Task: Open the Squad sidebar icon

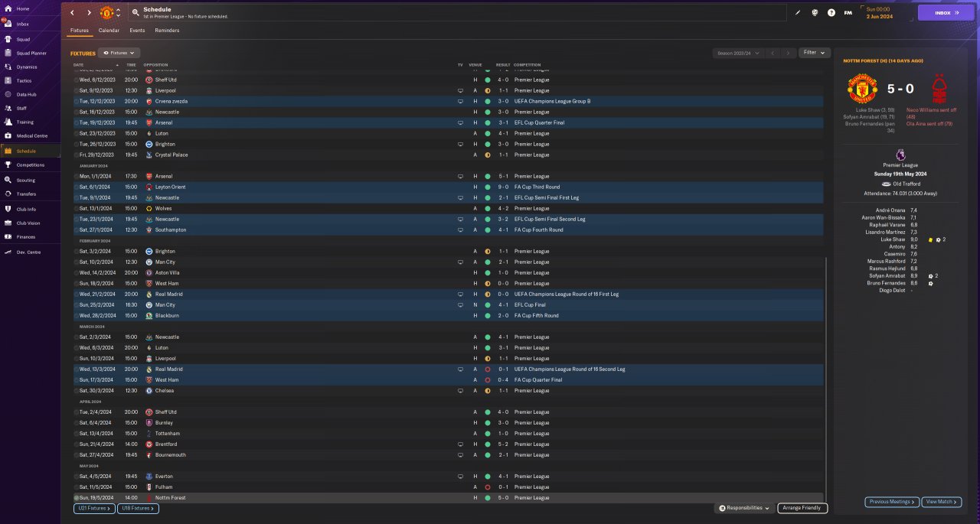Action: pyautogui.click(x=8, y=38)
